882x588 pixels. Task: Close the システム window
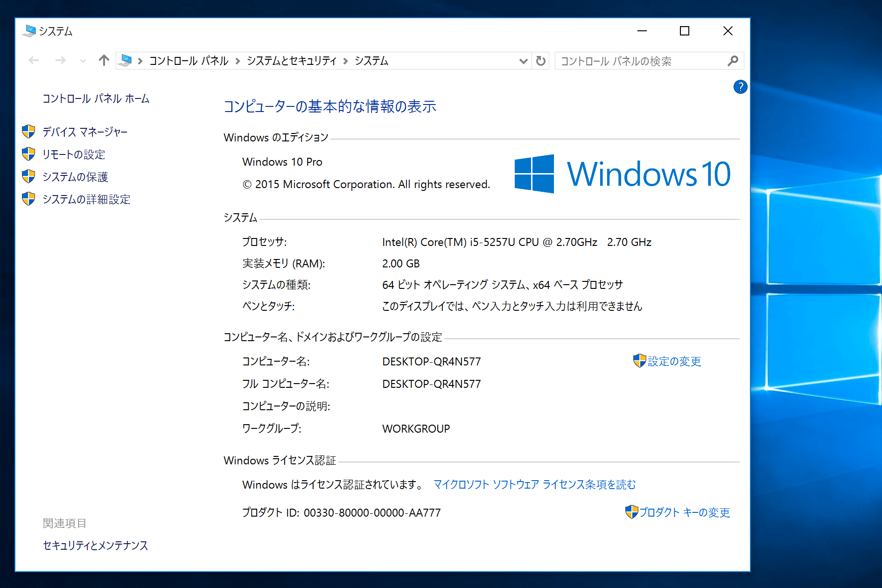coord(728,31)
